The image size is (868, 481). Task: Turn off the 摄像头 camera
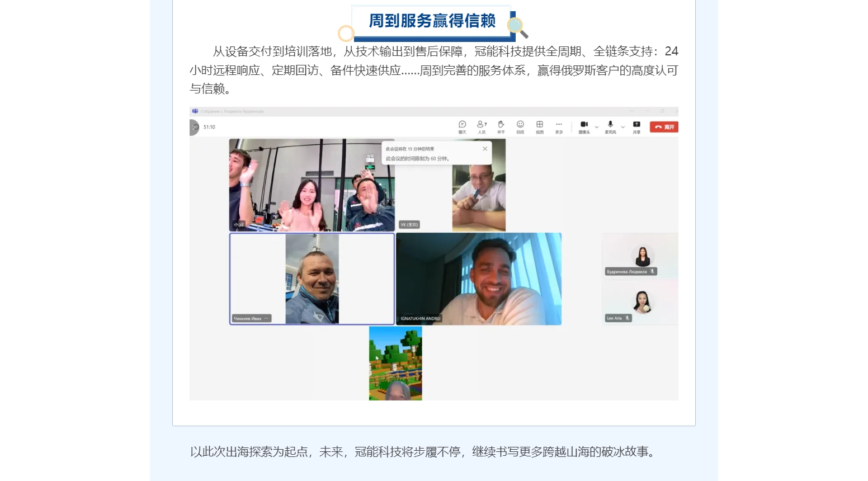tap(583, 124)
